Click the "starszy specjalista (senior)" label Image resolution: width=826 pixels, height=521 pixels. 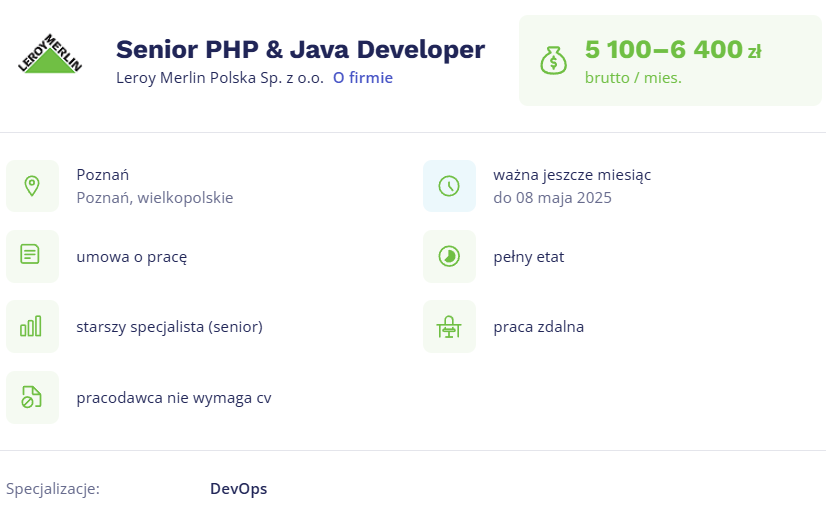169,327
